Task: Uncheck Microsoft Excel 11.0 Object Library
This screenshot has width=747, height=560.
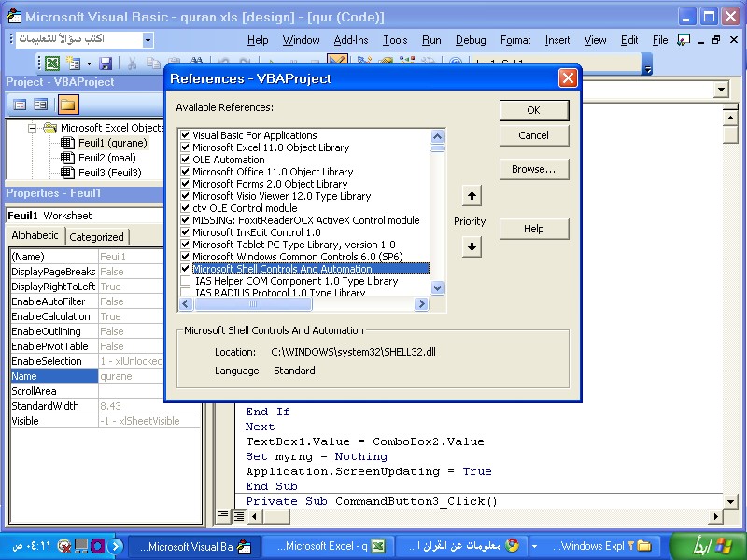Action: 185,147
